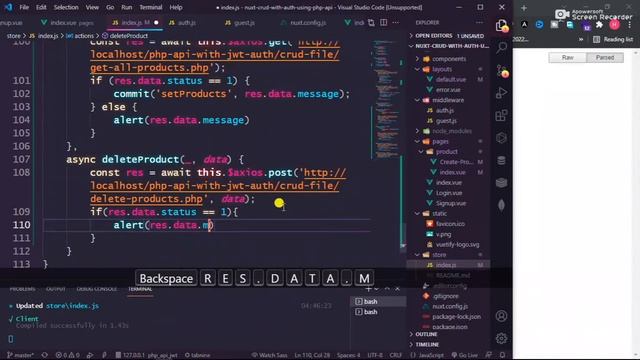Maximize terminal panel size chevron
The height and width of the screenshot is (360, 640).
pos(387,289)
